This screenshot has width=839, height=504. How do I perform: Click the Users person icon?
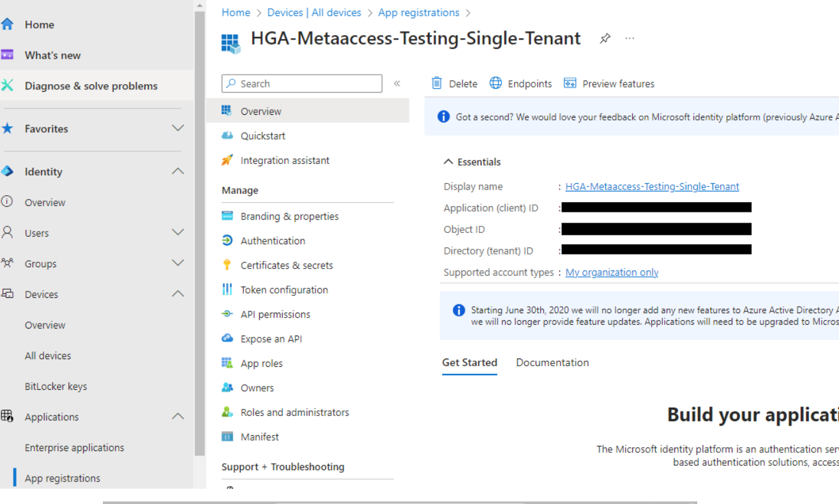point(7,232)
